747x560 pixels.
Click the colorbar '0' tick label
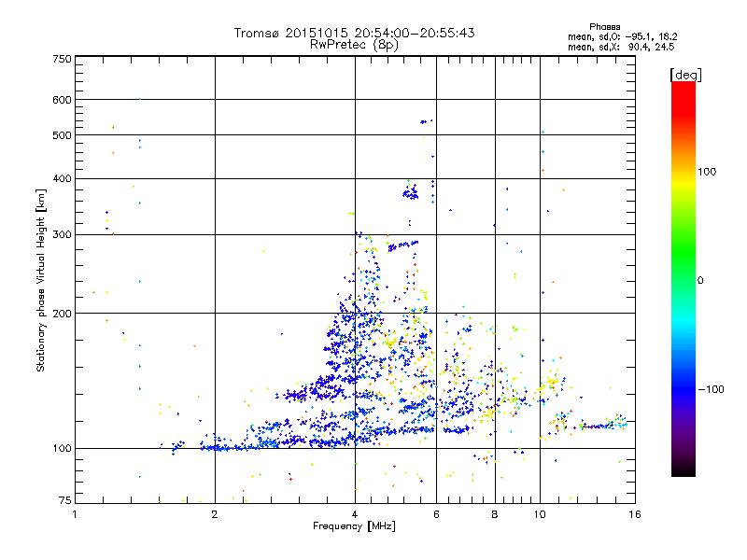699,281
